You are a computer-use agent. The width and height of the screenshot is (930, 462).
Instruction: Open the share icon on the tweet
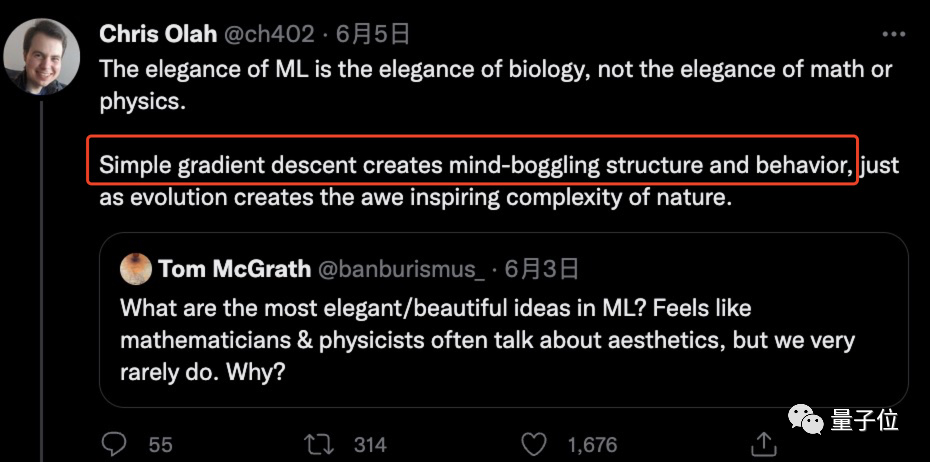(x=763, y=443)
